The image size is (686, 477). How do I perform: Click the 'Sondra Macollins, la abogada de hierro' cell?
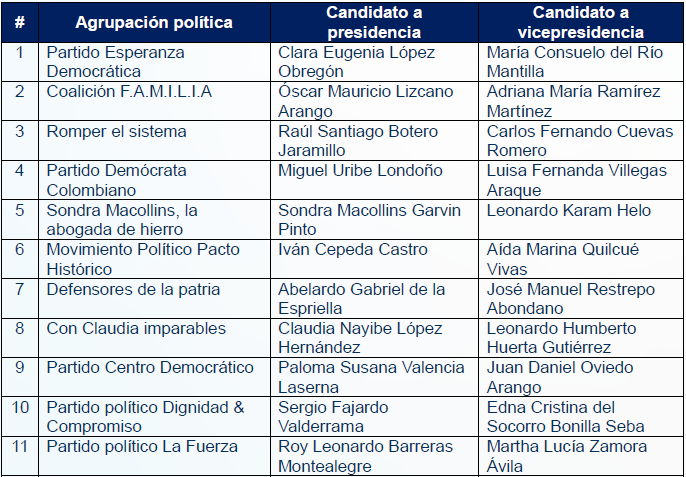122,220
